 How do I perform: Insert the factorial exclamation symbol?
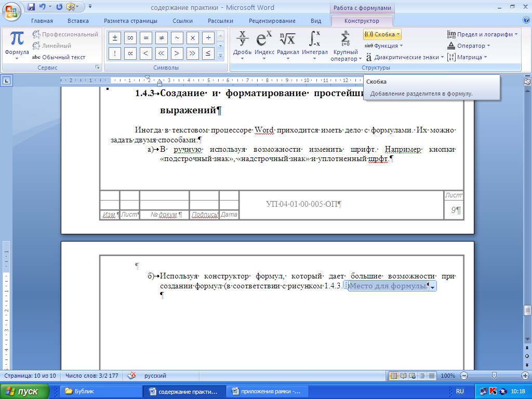pyautogui.click(x=115, y=54)
